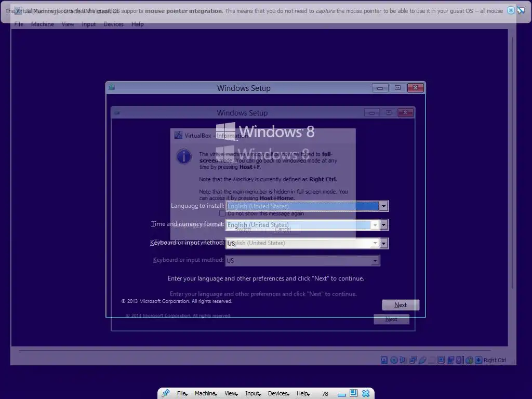
Task: Open View menu on mini toolbar
Action: [x=231, y=393]
